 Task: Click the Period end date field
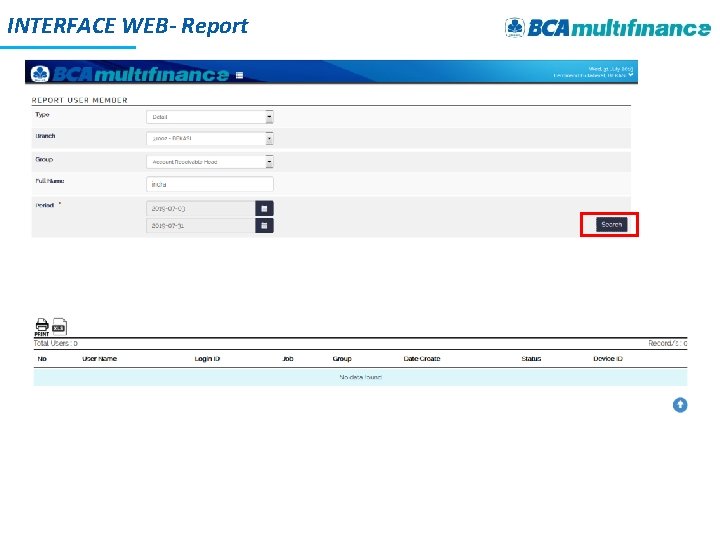tap(201, 225)
